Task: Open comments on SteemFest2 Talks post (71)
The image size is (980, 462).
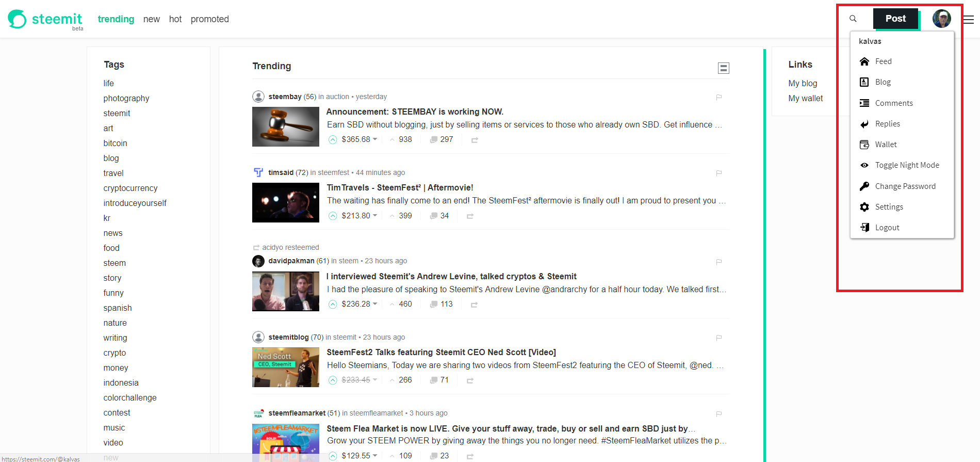Action: 439,380
